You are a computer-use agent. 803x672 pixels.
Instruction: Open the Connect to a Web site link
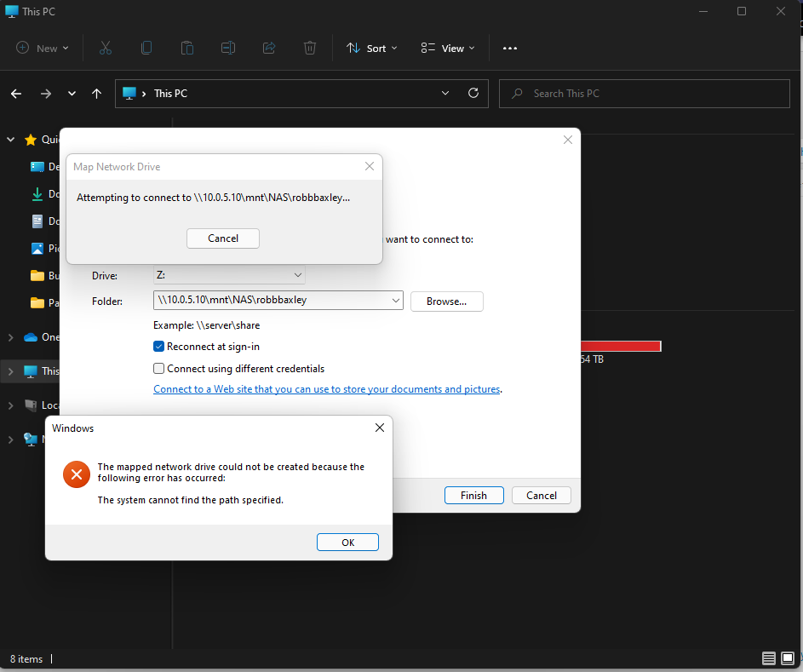click(327, 389)
